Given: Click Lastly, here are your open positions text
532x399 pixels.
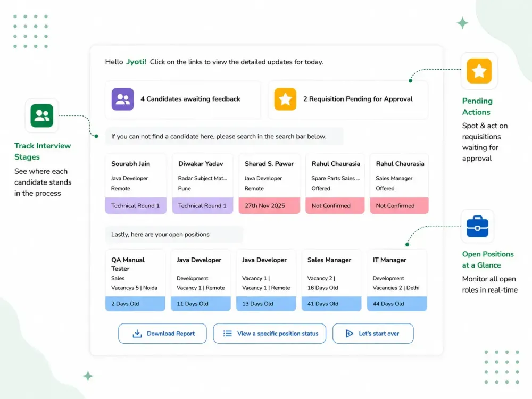Looking at the screenshot, I should coord(160,234).
